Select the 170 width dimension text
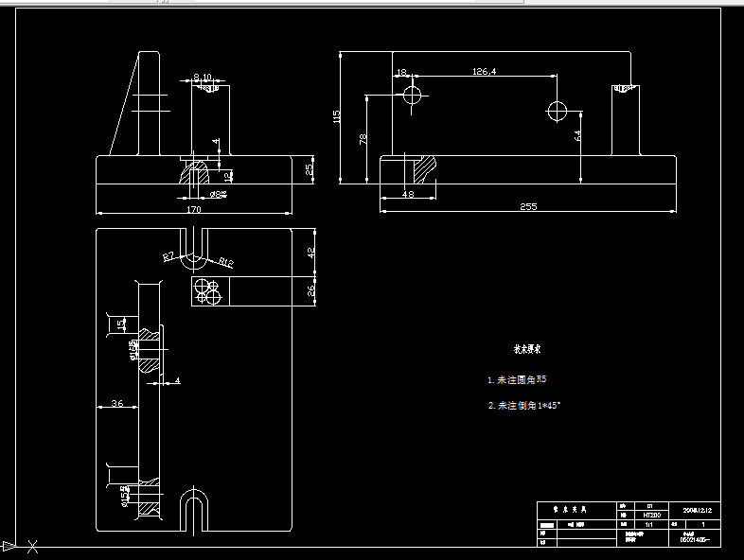Screen dimensions: 744x560 (x=194, y=209)
